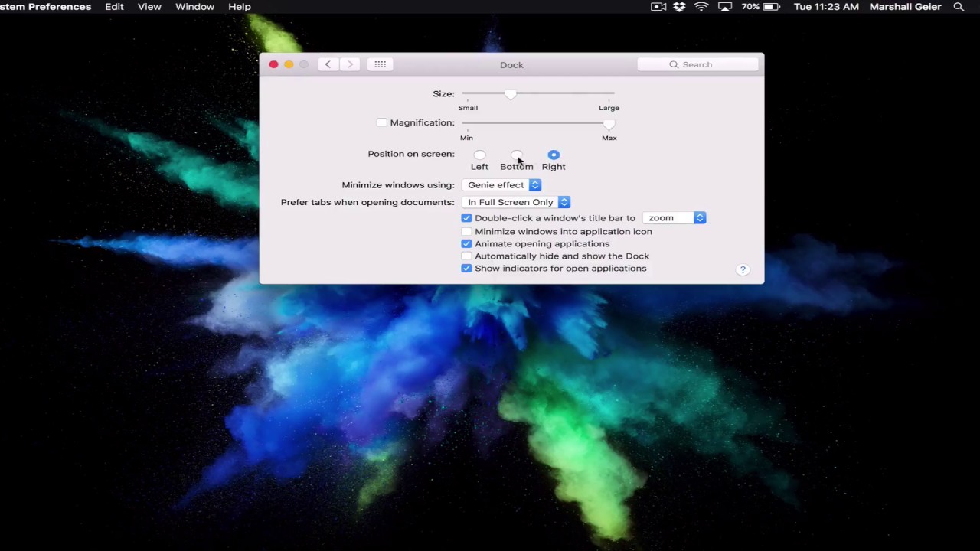The image size is (980, 551).
Task: Click the Tue 11:23 AM clock
Action: 826,7
